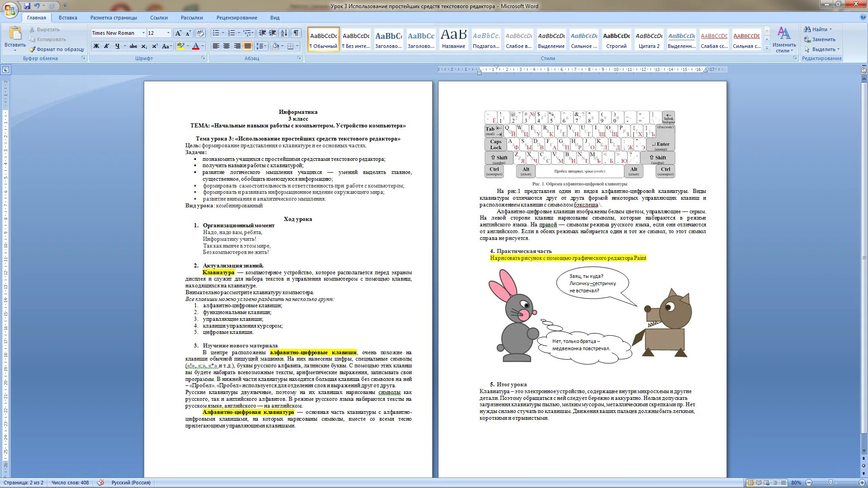The height and width of the screenshot is (488, 868).
Task: Center align the paragraph
Action: [226, 46]
